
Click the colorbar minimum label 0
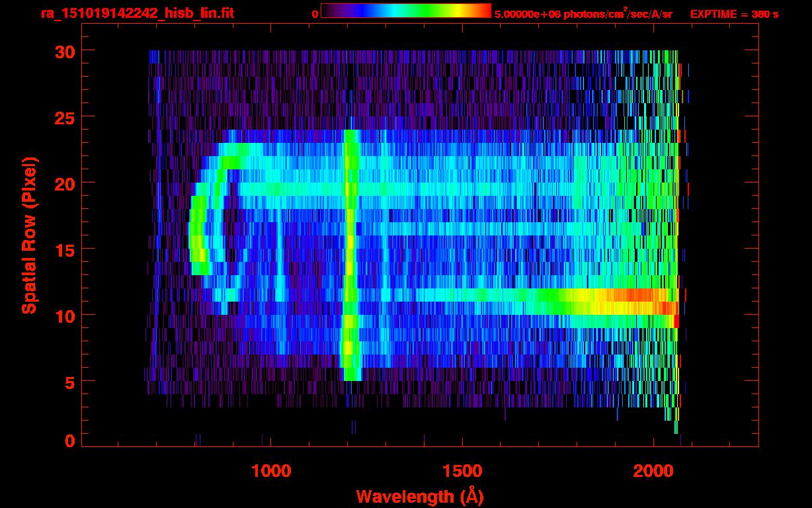pos(315,14)
